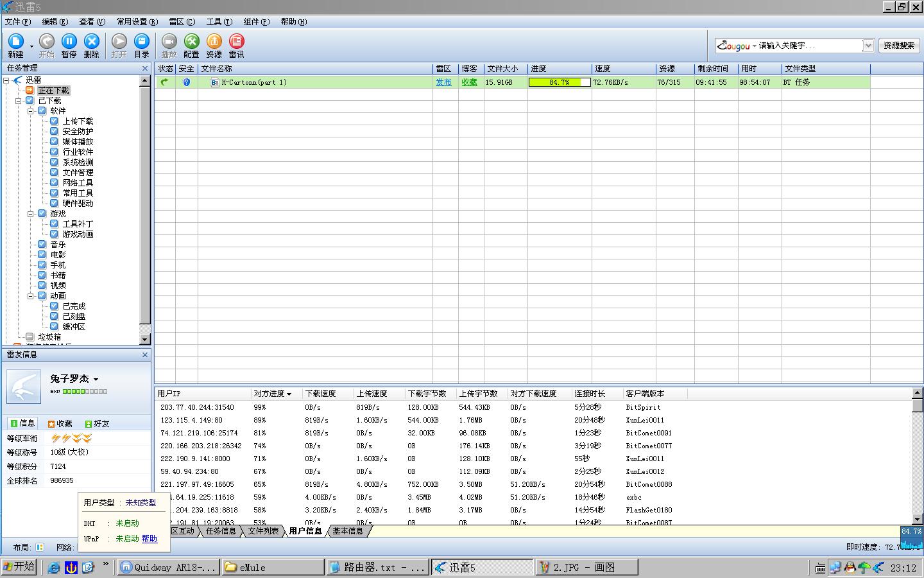Pause the download with 暂停 icon
924x578 pixels.
click(69, 41)
